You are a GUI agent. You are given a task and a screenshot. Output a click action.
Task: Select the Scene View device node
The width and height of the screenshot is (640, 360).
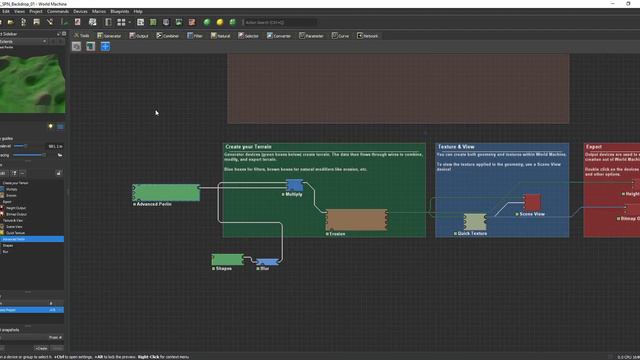point(532,202)
